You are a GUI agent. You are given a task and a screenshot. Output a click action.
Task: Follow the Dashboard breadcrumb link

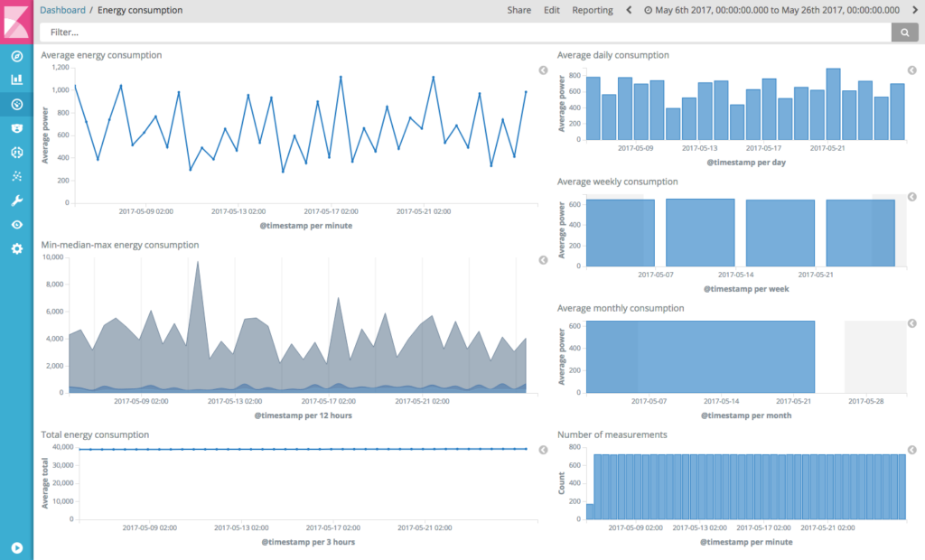tap(62, 10)
